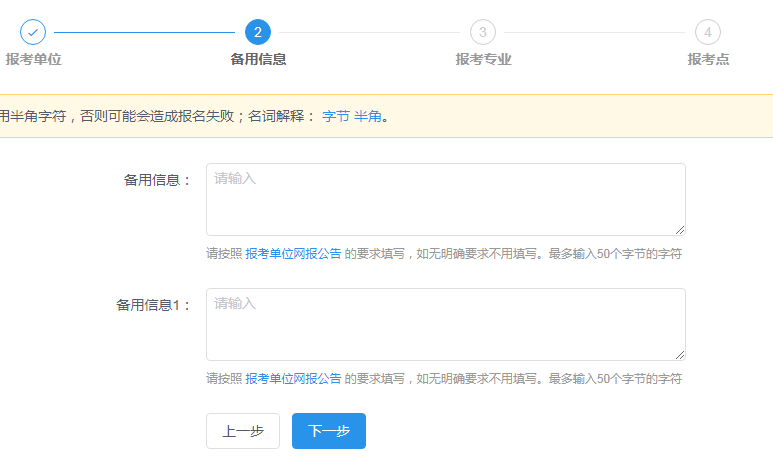This screenshot has height=464, width=773.
Task: Click the 备用信息1 field label
Action: [153, 305]
